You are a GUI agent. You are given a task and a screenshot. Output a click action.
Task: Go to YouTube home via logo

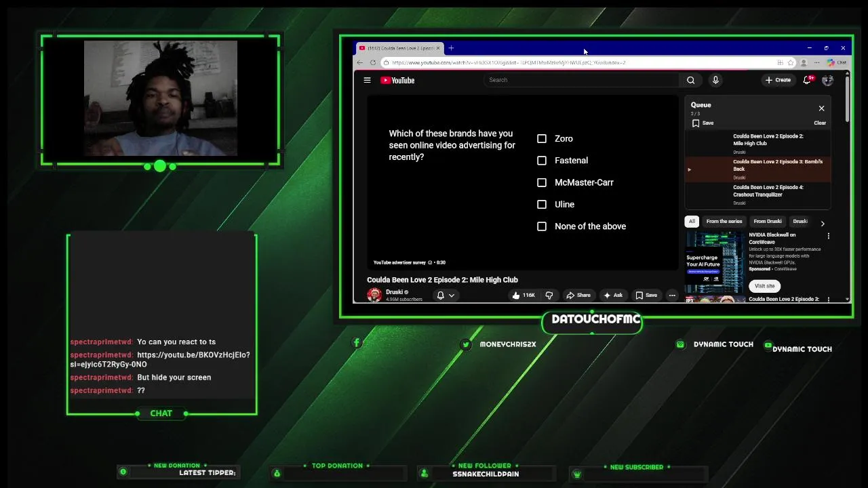pos(397,80)
